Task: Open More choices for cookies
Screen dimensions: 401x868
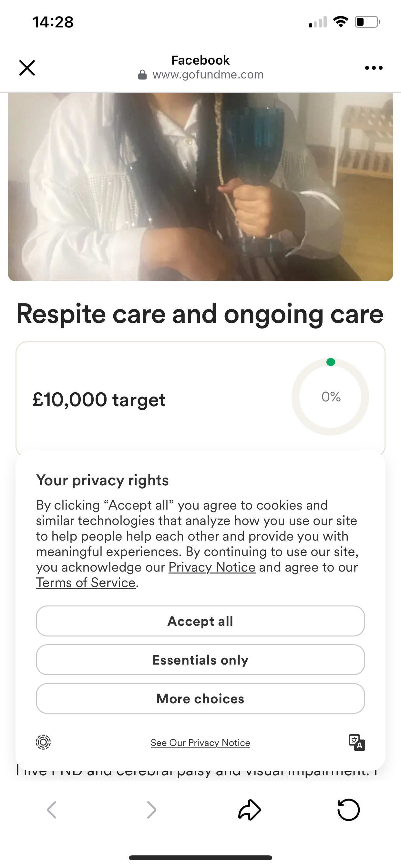Action: (x=200, y=698)
